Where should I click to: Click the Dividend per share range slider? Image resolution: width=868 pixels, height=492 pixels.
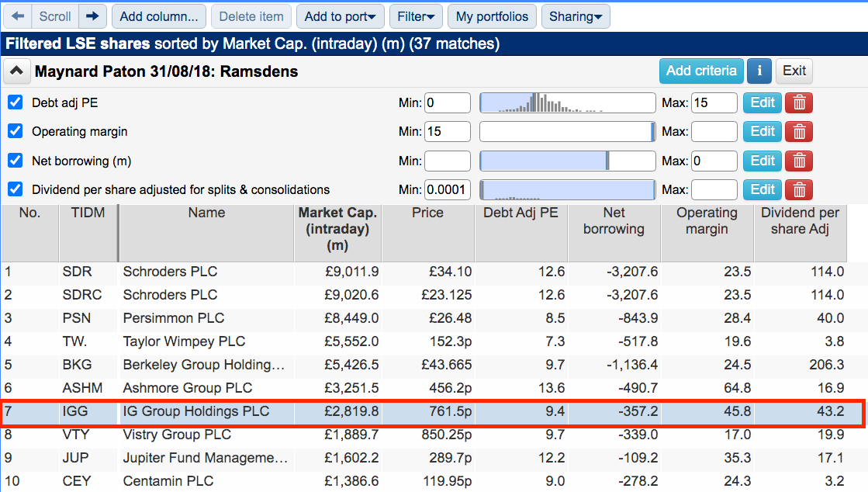[567, 190]
